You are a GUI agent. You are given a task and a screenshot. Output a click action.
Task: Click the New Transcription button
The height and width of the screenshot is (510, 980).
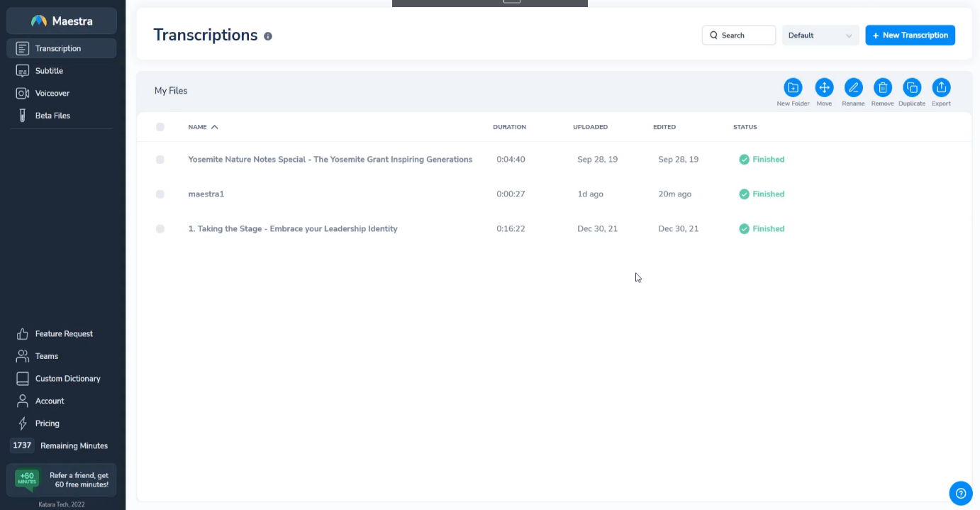tap(910, 35)
